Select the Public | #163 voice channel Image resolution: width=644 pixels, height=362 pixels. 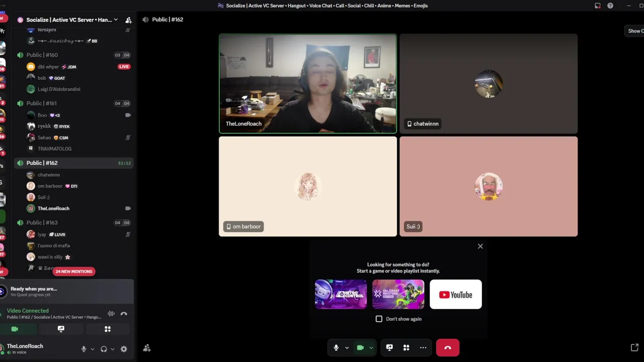pos(73,222)
